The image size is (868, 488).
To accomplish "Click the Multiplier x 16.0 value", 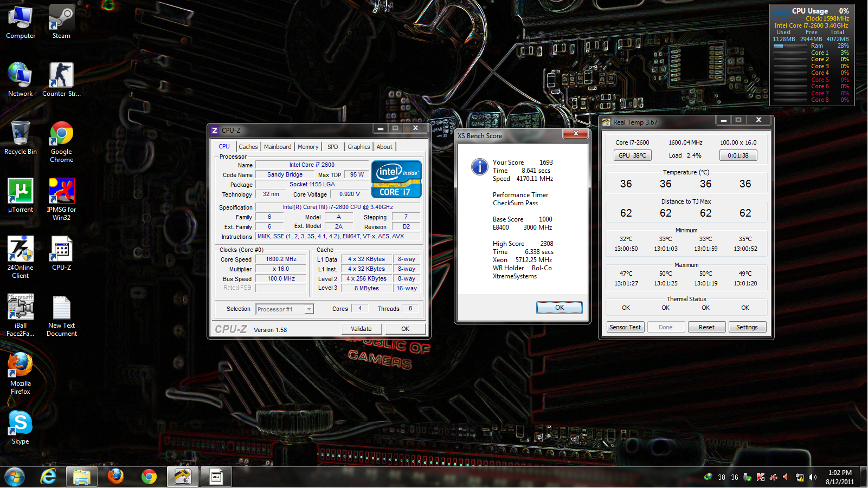I will click(x=281, y=269).
